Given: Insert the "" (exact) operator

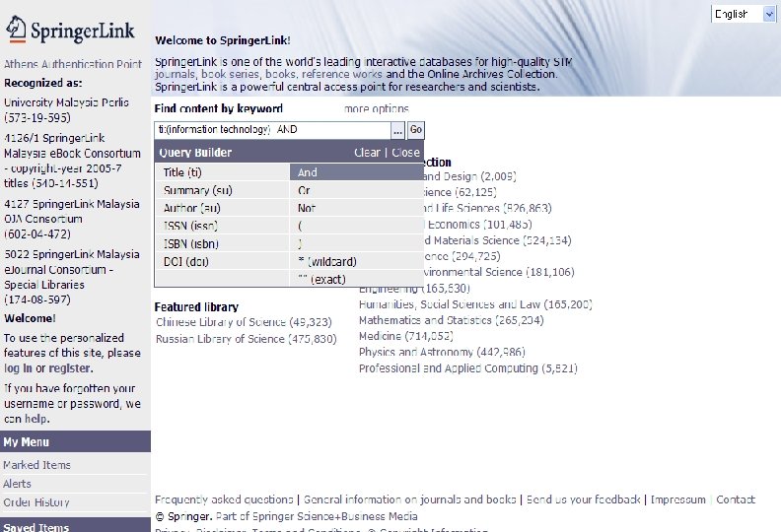Looking at the screenshot, I should (357, 279).
